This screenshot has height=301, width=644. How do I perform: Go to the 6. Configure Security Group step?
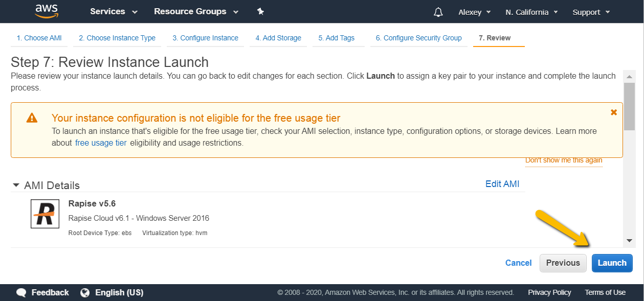418,38
